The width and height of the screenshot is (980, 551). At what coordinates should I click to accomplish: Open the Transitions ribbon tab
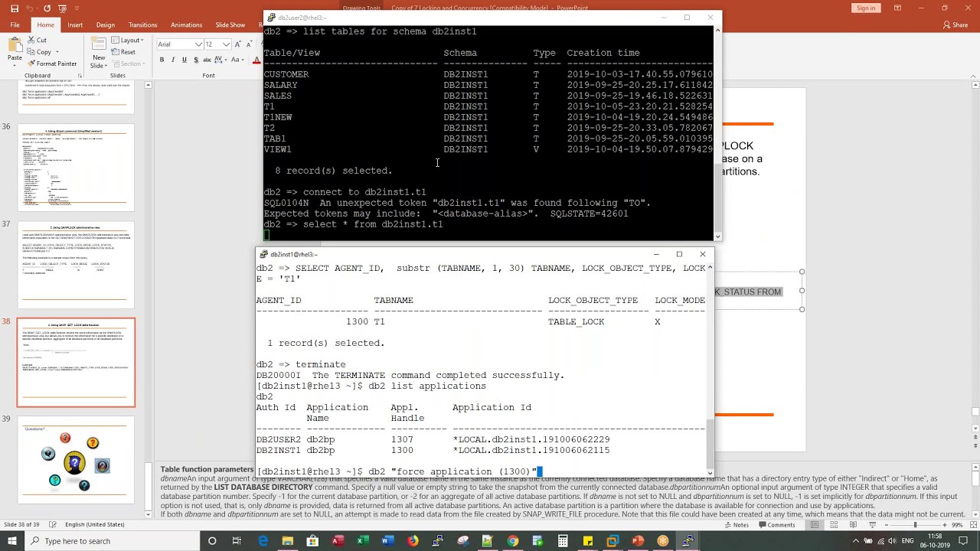pos(143,24)
